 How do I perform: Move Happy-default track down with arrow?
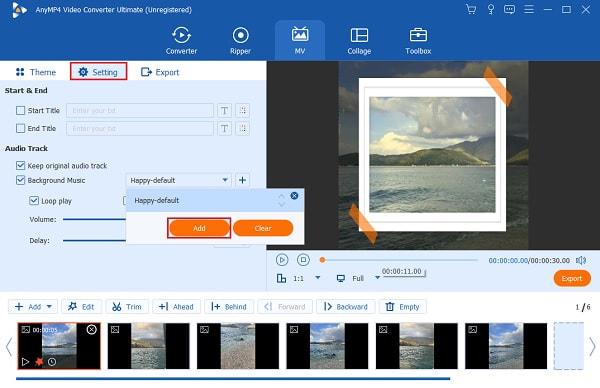coord(282,205)
